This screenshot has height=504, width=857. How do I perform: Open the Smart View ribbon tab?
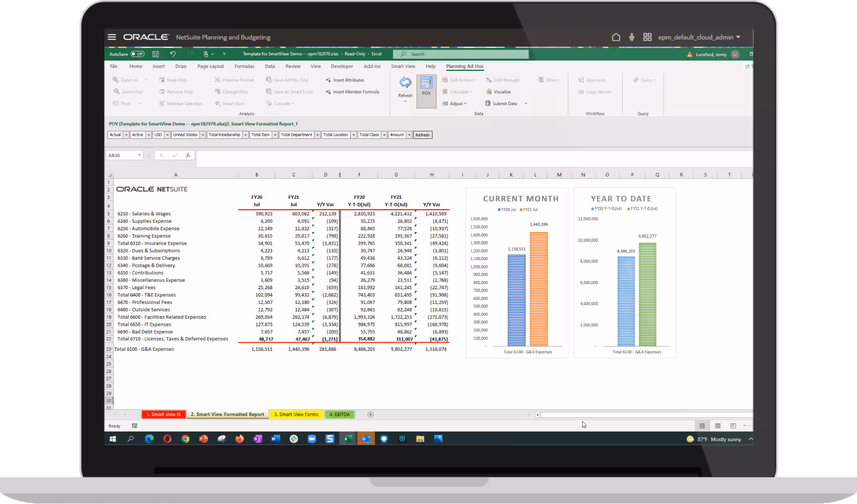pyautogui.click(x=403, y=66)
